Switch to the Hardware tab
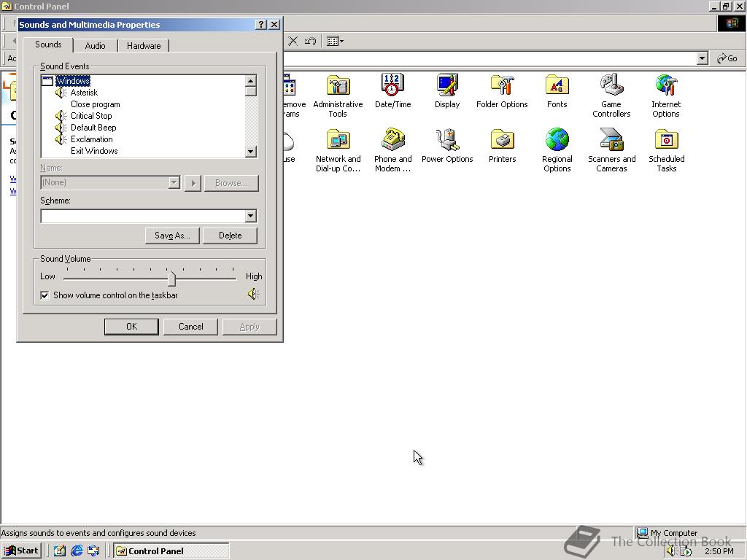The width and height of the screenshot is (747, 560). 144,46
